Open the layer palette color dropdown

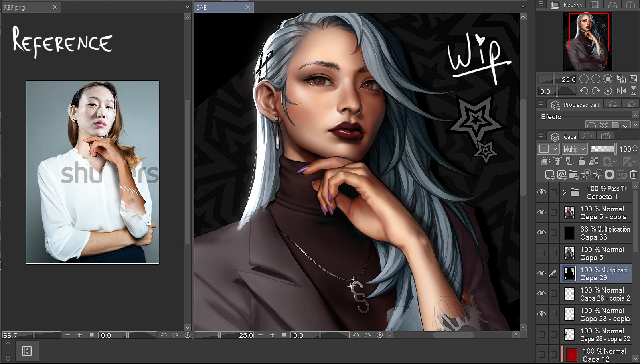click(x=549, y=149)
